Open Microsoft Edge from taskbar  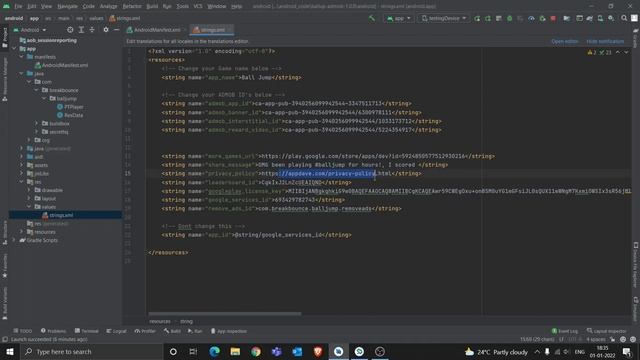coord(214,351)
